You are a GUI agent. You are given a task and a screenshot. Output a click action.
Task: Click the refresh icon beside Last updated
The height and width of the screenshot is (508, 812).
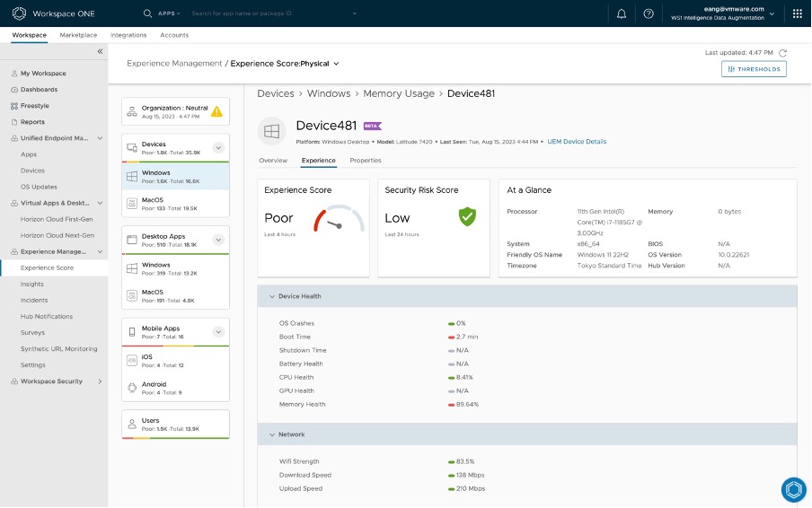[783, 54]
